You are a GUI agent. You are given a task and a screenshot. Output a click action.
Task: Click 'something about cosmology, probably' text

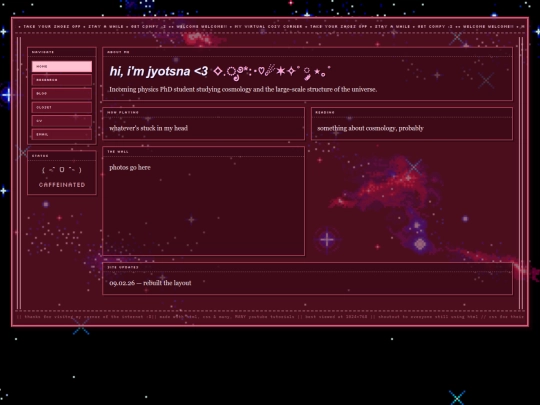tap(370, 128)
